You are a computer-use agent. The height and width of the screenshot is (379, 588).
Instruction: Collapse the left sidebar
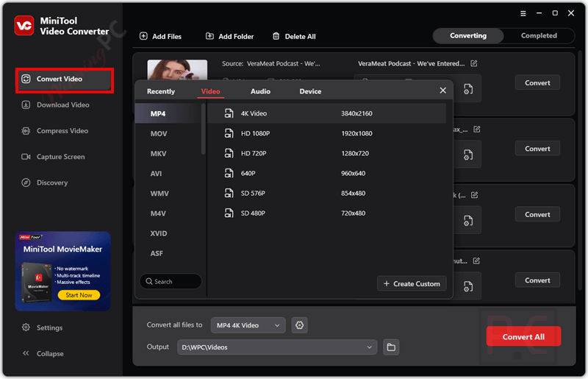[43, 353]
